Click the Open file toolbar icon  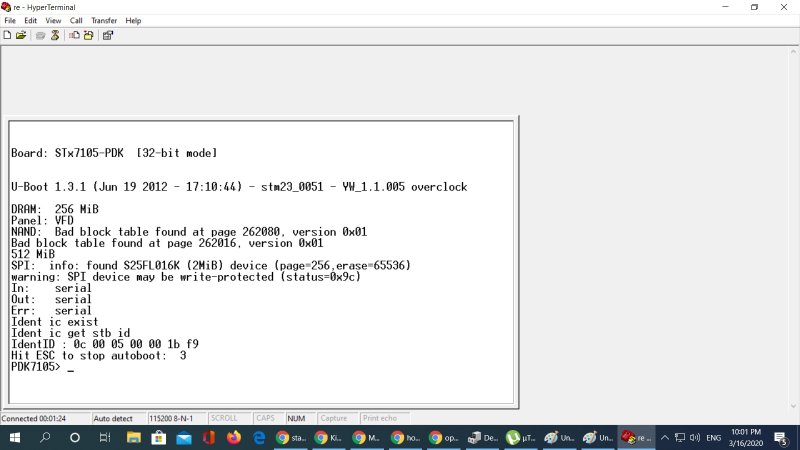coord(21,35)
